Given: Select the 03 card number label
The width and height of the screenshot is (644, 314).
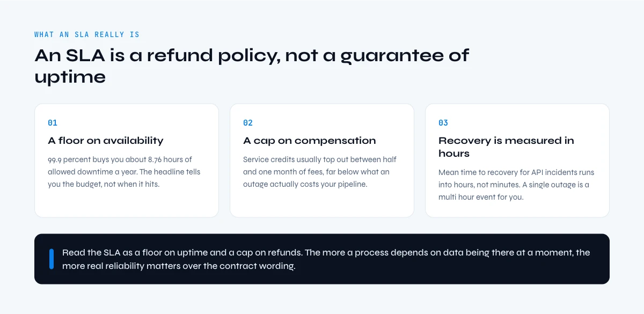Looking at the screenshot, I should coord(443,123).
